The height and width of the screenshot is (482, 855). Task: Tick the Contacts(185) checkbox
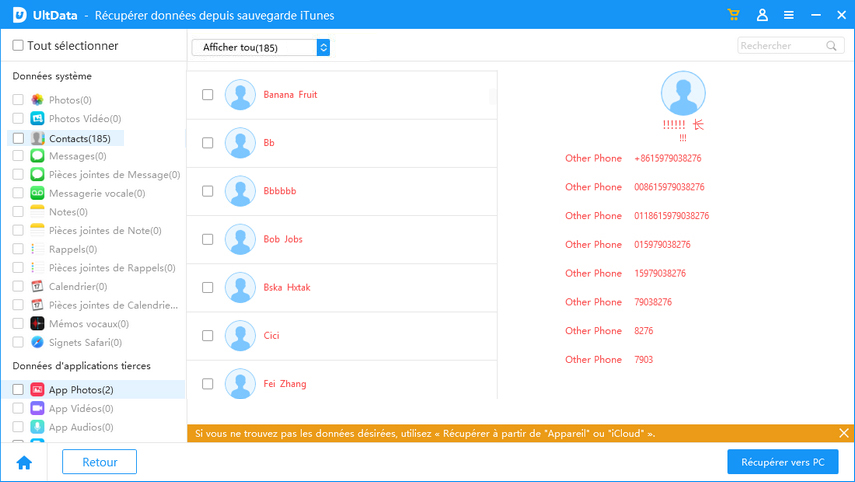[x=18, y=138]
